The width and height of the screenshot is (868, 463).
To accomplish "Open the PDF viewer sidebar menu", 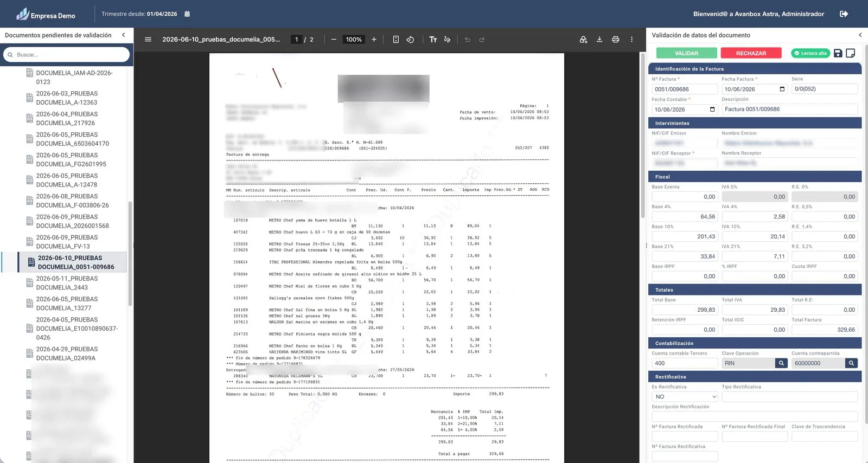I will (148, 40).
